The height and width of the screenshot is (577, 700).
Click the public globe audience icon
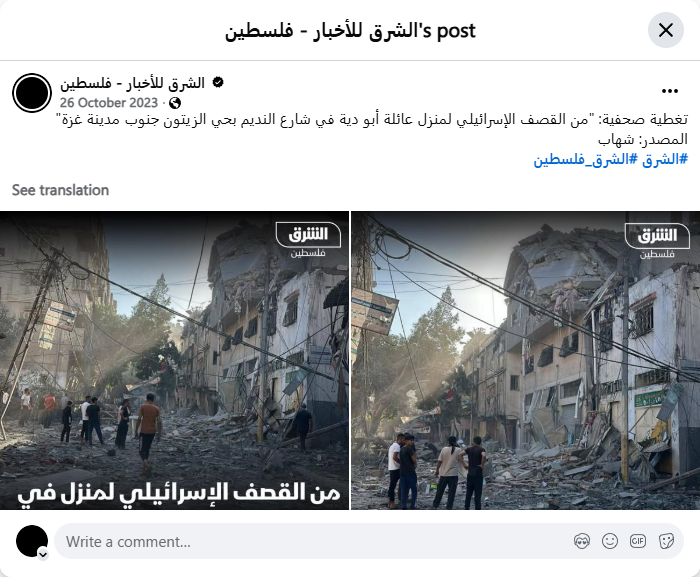(175, 103)
